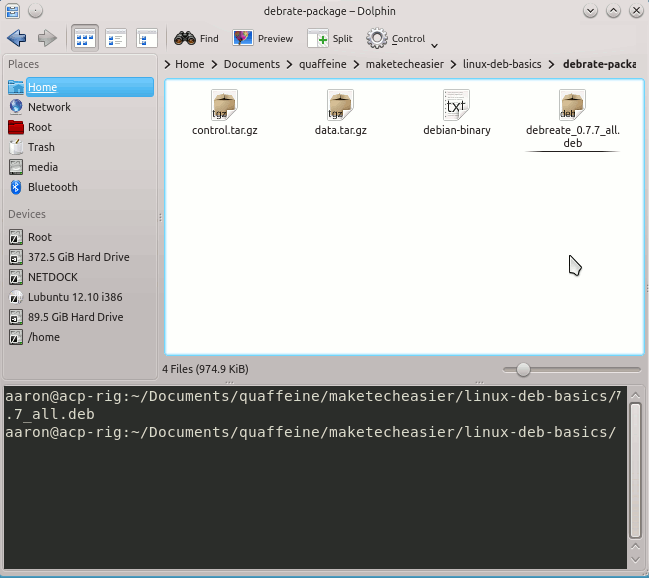The image size is (649, 578).
Task: Click the Network globe icon
Action: click(x=16, y=107)
